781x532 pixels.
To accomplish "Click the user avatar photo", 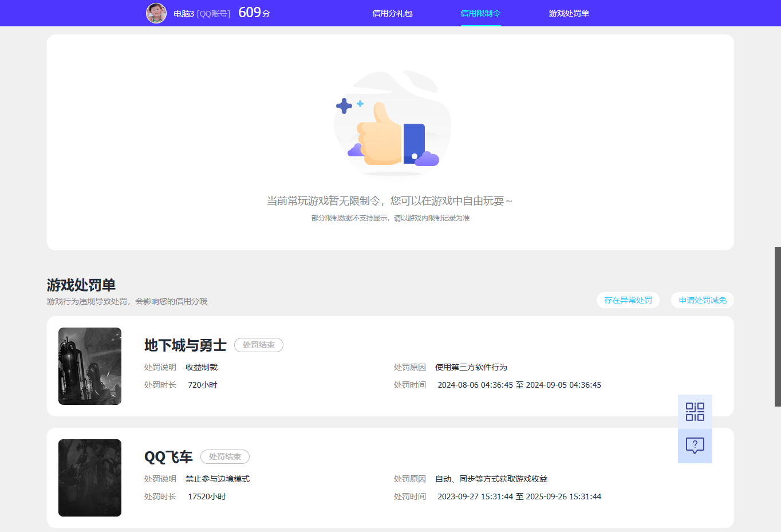I will (x=156, y=13).
